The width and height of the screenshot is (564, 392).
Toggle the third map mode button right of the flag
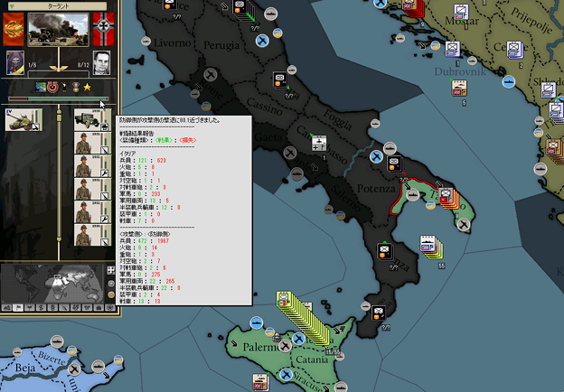(x=30, y=308)
